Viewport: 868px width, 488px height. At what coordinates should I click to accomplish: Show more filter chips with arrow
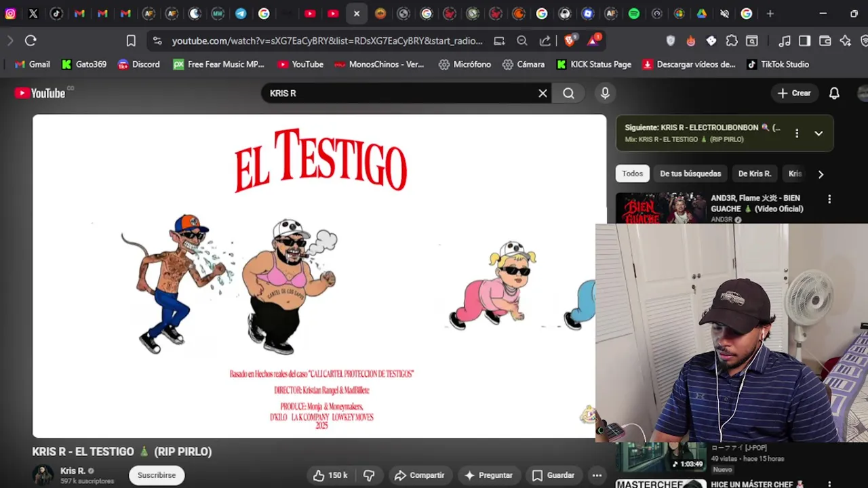(x=821, y=174)
